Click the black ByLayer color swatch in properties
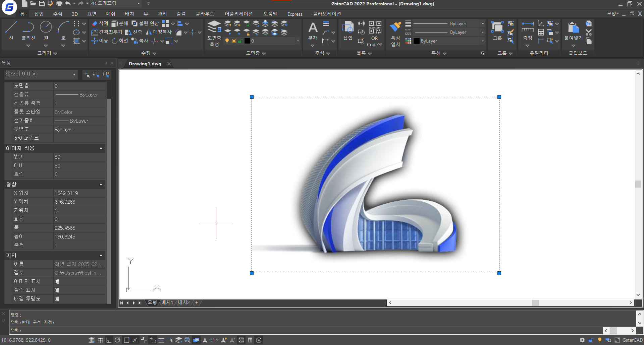The image size is (644, 345). [417, 41]
